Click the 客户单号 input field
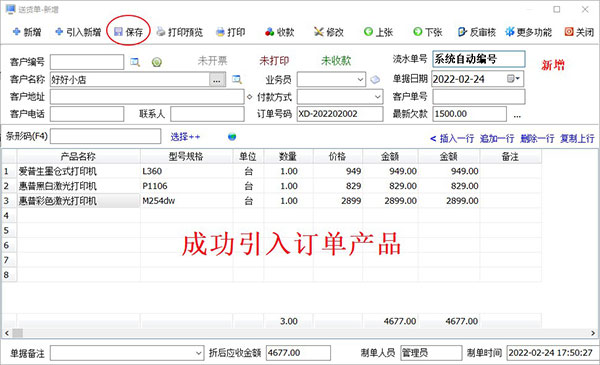Image resolution: width=600 pixels, height=365 pixels. (479, 97)
